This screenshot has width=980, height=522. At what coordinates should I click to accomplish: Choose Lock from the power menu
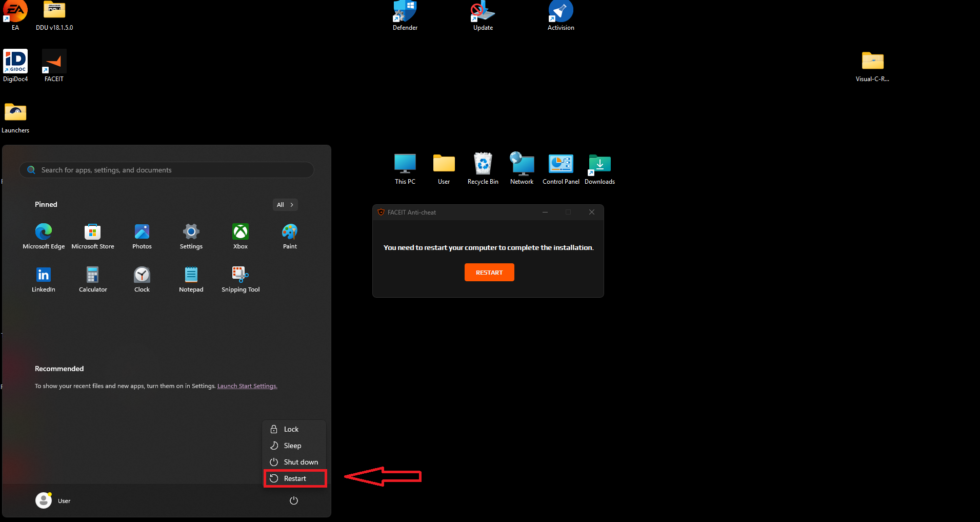(x=294, y=429)
